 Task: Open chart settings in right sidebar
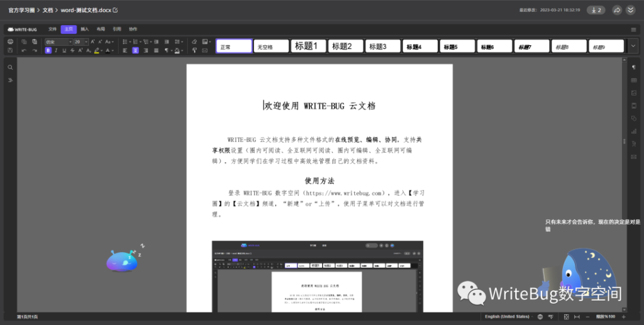[634, 131]
